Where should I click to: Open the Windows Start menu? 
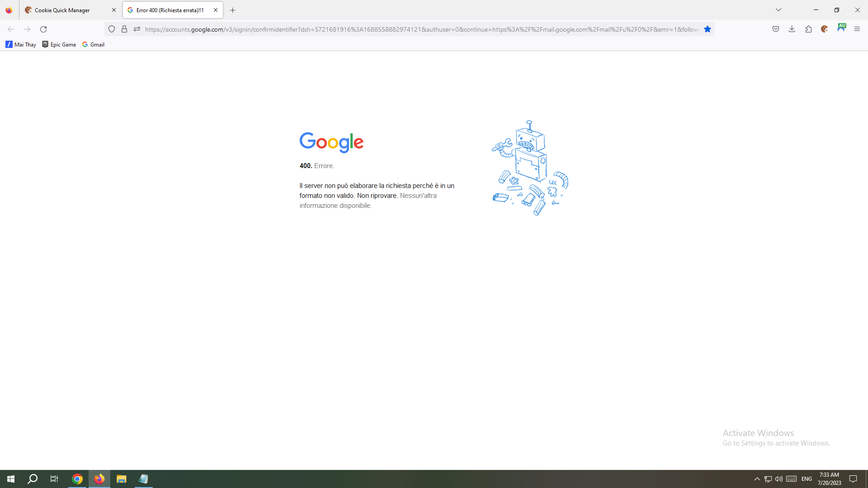tap(11, 479)
